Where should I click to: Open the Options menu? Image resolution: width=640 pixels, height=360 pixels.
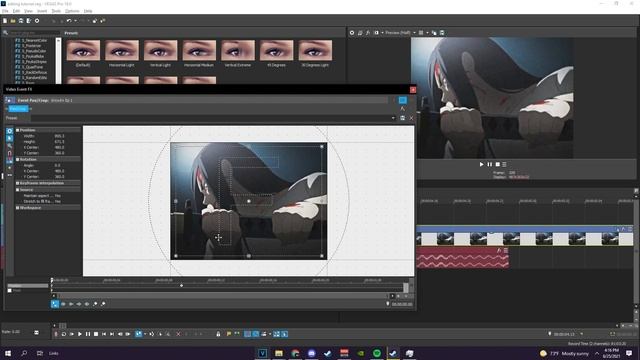pyautogui.click(x=72, y=11)
